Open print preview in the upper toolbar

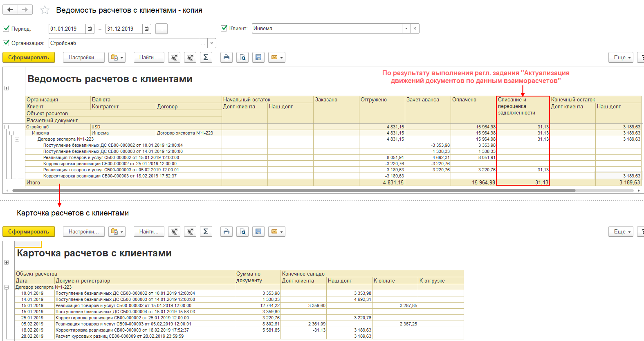[243, 58]
